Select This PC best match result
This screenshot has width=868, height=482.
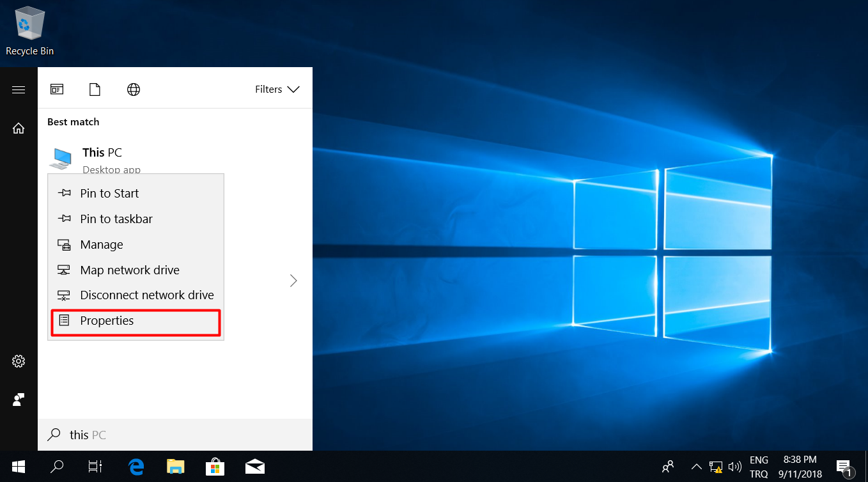[x=174, y=158]
